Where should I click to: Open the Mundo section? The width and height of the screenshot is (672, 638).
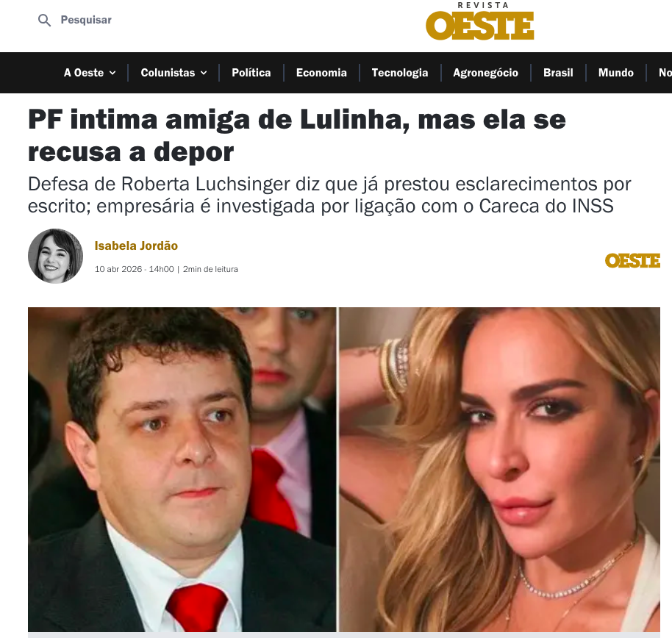(616, 73)
